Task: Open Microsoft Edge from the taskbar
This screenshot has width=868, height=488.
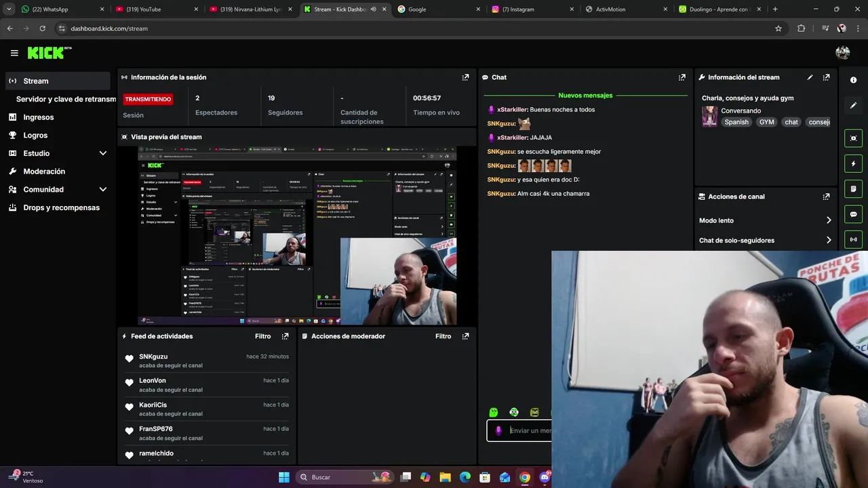Action: coord(465,477)
